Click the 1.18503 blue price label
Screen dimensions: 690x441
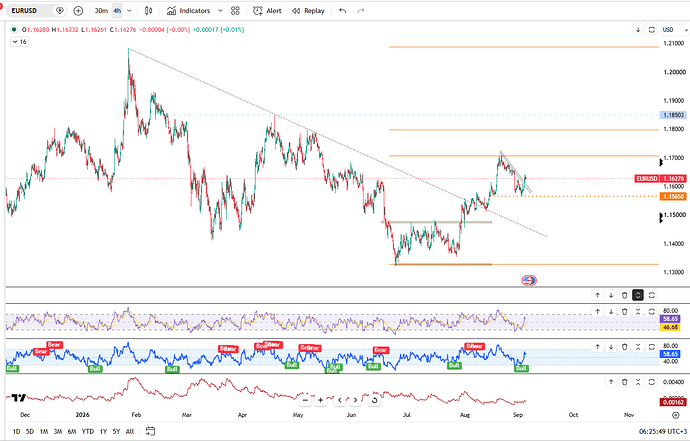673,115
